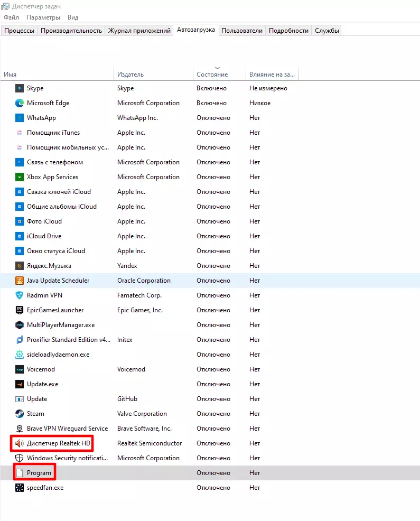Switch to the Службы tab

[327, 31]
